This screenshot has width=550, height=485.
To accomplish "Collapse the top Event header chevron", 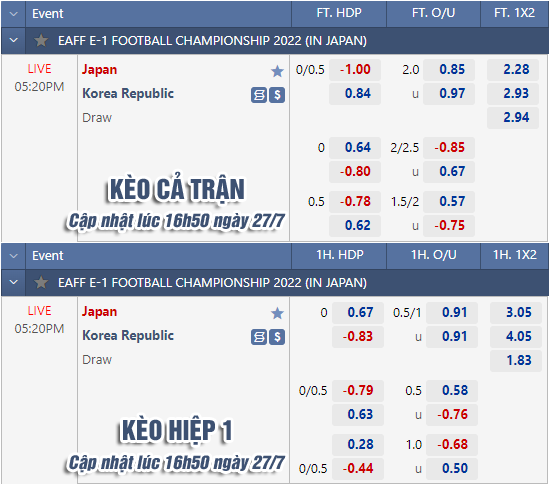I will pos(14,14).
